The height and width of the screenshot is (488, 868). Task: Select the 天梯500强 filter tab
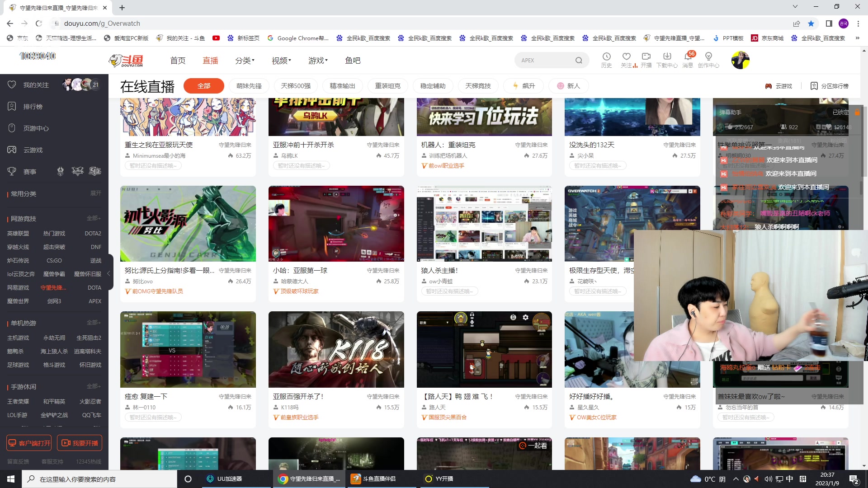(296, 86)
